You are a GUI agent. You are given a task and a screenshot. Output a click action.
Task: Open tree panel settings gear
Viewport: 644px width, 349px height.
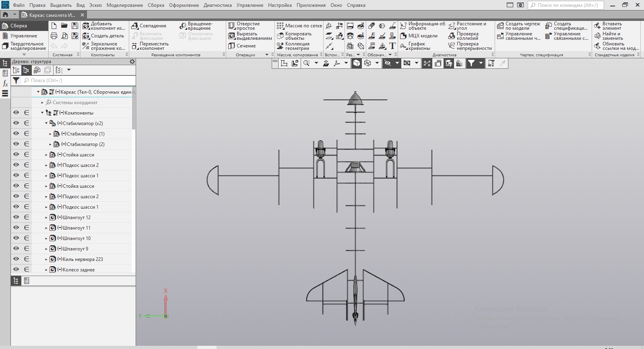(x=132, y=62)
